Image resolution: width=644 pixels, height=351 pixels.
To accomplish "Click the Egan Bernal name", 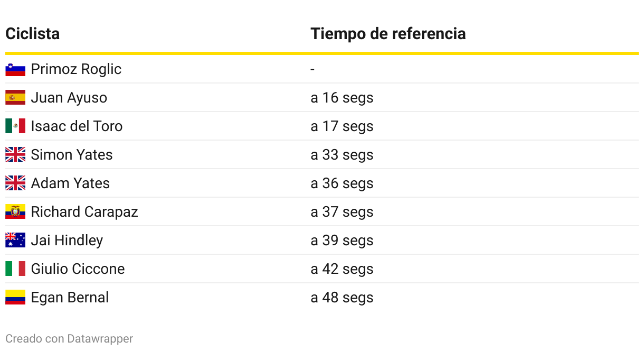I will pos(70,298).
